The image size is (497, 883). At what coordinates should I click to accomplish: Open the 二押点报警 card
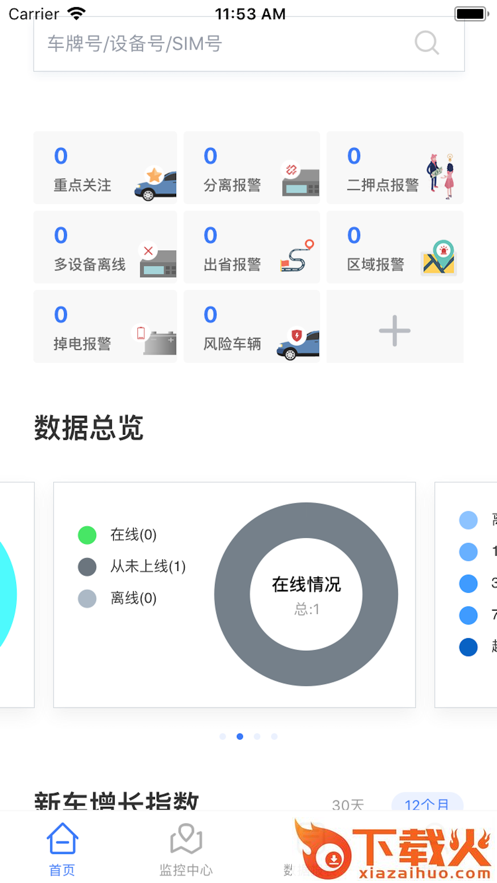pos(395,168)
